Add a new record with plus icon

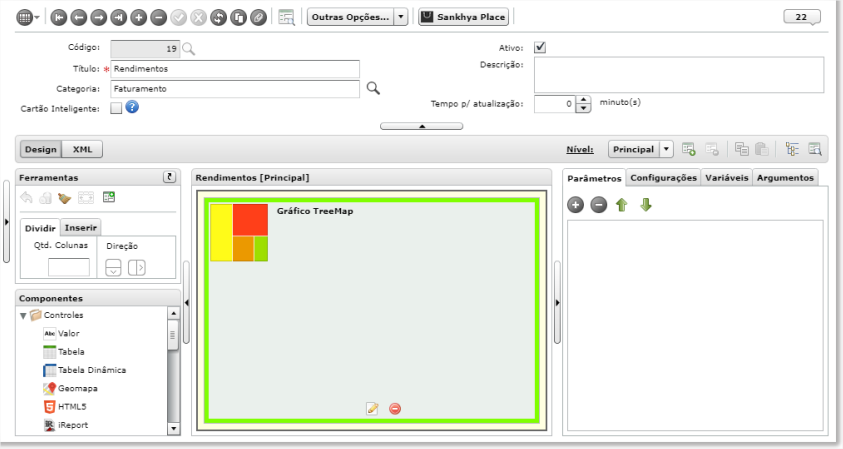point(139,18)
